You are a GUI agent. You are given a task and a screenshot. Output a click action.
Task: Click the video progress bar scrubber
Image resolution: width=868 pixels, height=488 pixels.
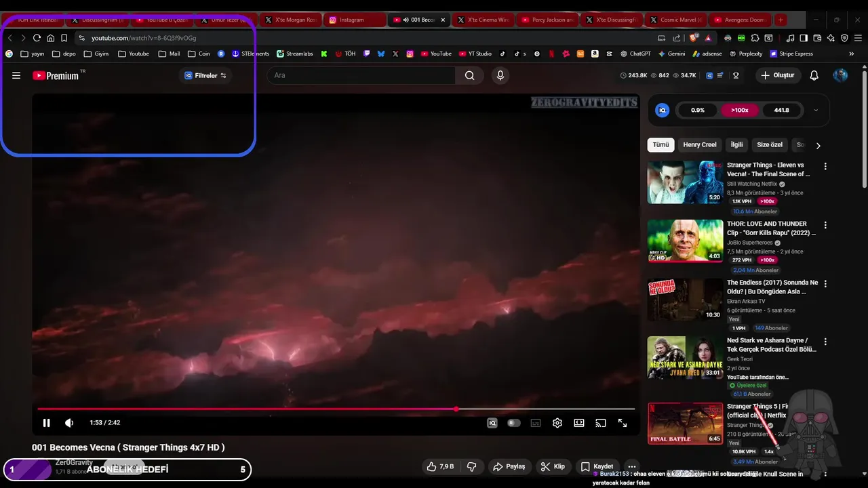(x=456, y=409)
